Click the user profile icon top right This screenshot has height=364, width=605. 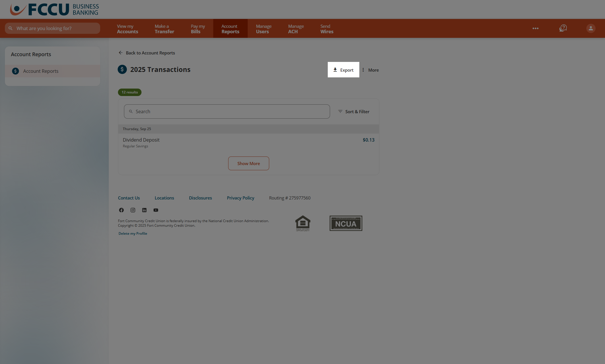pos(590,28)
